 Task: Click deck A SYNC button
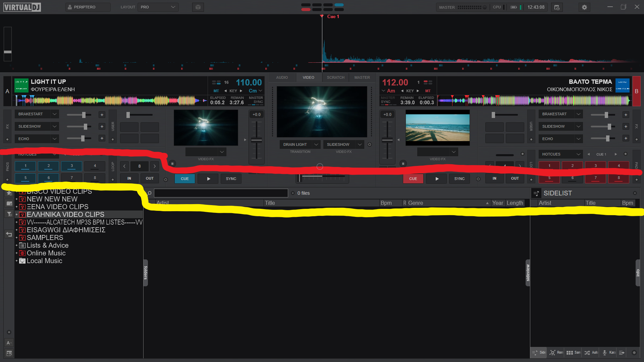pos(231,179)
